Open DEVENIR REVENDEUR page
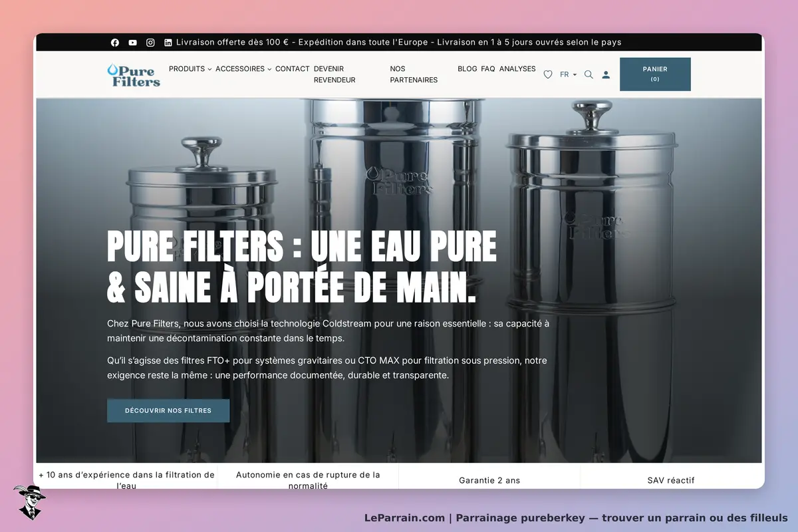Viewport: 798px width, 532px height. click(334, 74)
